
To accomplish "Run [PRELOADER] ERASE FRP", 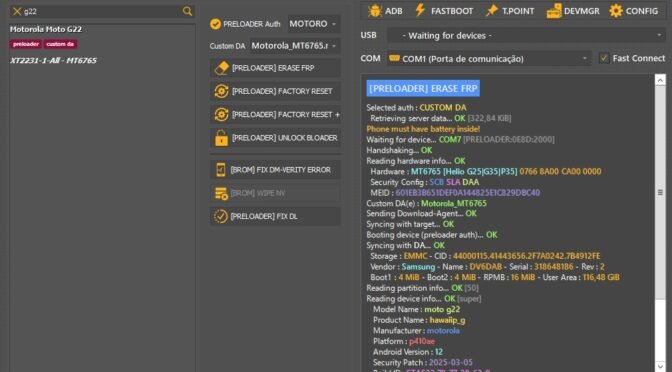I will click(276, 68).
